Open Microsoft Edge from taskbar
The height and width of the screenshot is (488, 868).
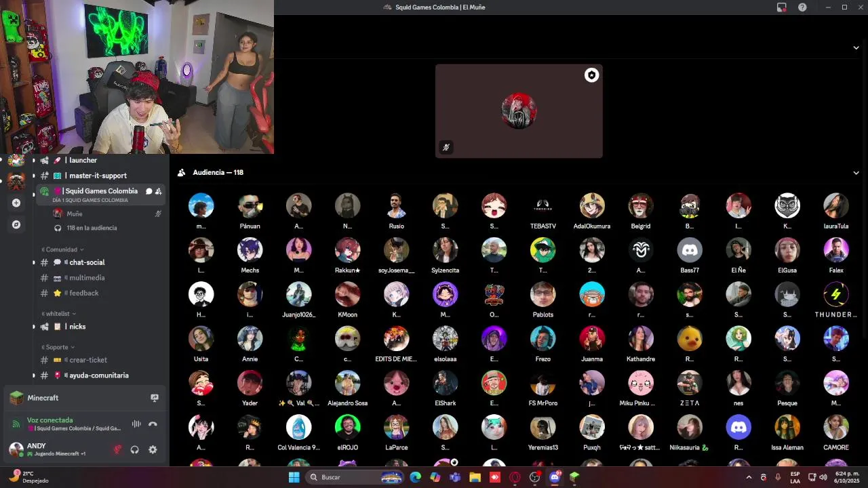point(415,477)
